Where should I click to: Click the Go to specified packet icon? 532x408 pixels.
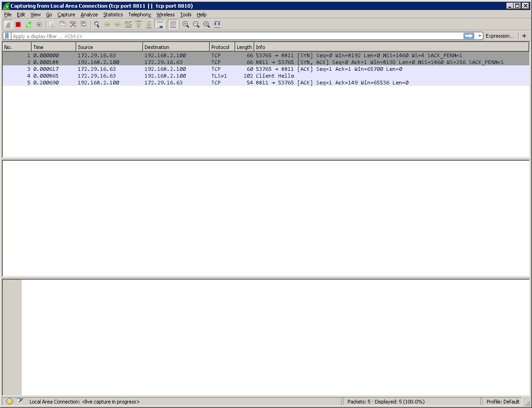pyautogui.click(x=128, y=25)
